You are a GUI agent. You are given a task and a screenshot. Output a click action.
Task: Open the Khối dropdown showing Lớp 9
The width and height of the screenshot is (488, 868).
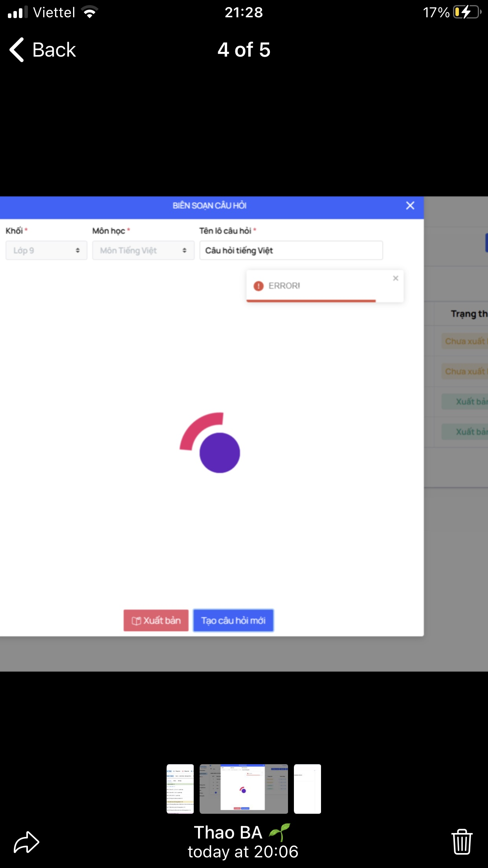(x=46, y=250)
